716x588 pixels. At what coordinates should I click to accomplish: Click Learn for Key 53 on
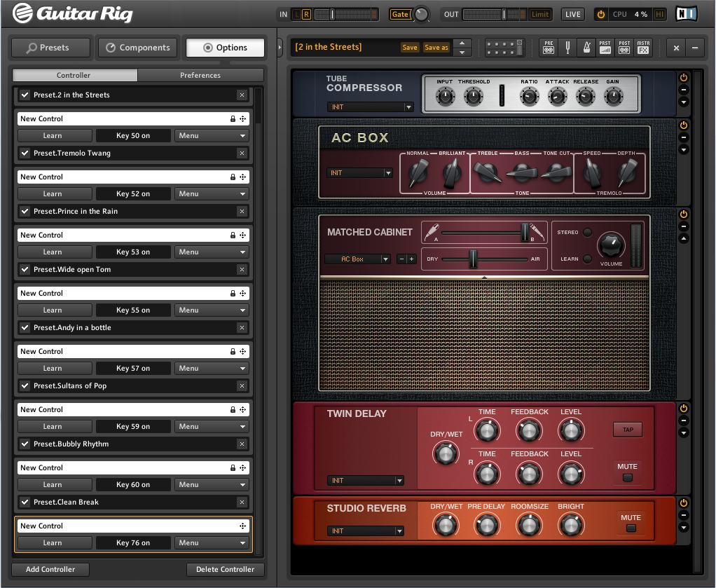(55, 252)
